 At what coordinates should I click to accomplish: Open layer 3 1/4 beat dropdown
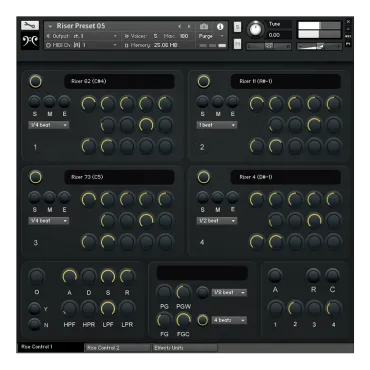49,221
